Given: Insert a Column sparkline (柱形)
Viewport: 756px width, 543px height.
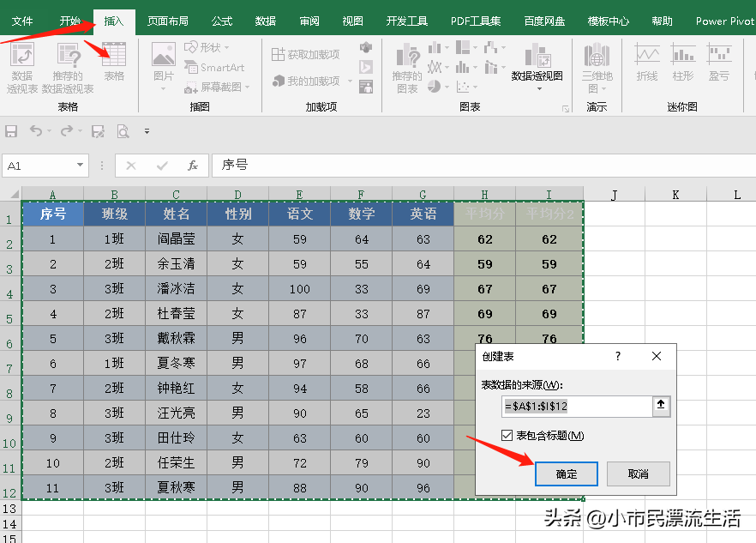Looking at the screenshot, I should [x=682, y=62].
